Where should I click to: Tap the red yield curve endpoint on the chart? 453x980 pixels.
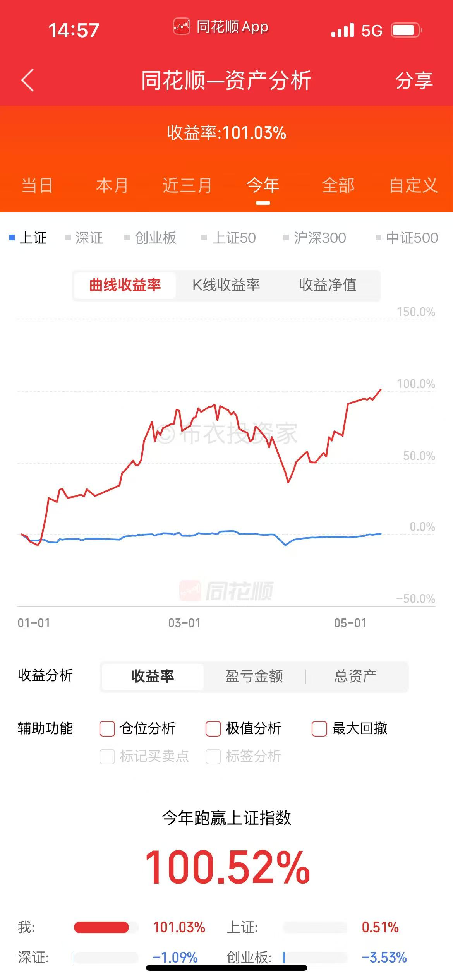coord(381,389)
